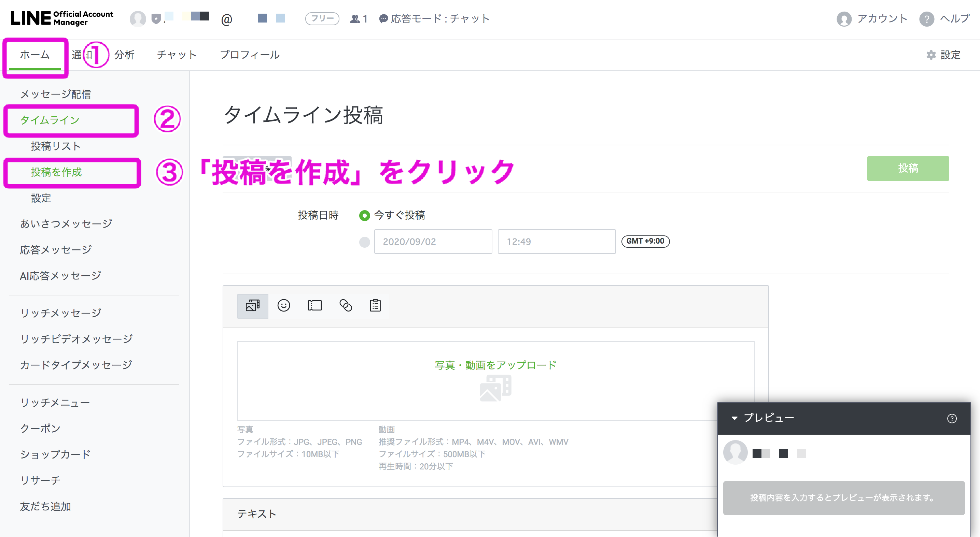Click the green 投稿 button
The height and width of the screenshot is (537, 980).
pos(908,168)
